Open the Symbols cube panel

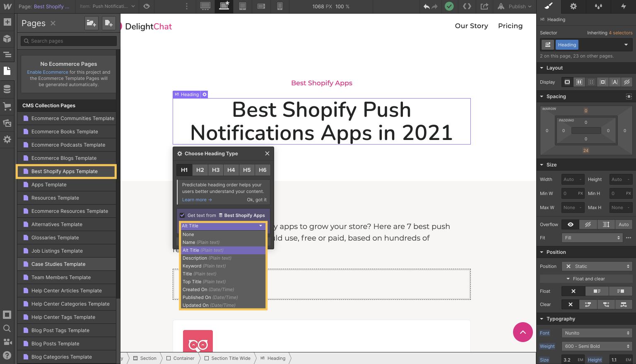(x=7, y=39)
